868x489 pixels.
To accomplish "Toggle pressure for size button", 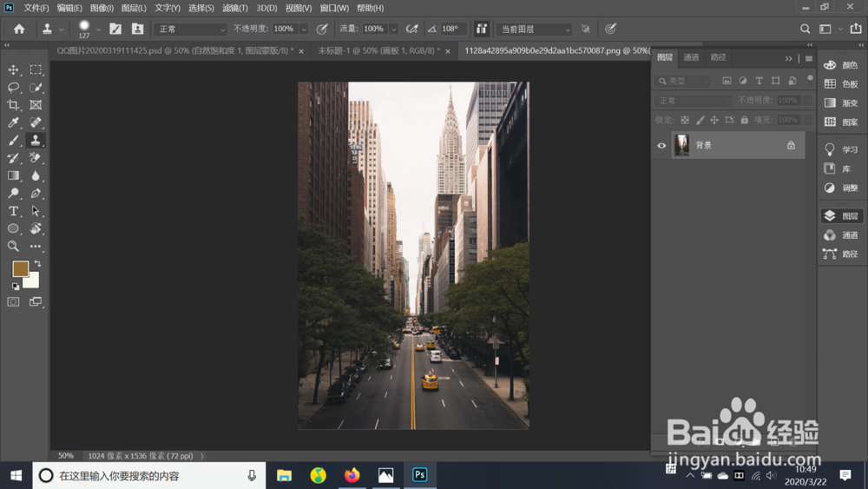I will click(x=610, y=29).
